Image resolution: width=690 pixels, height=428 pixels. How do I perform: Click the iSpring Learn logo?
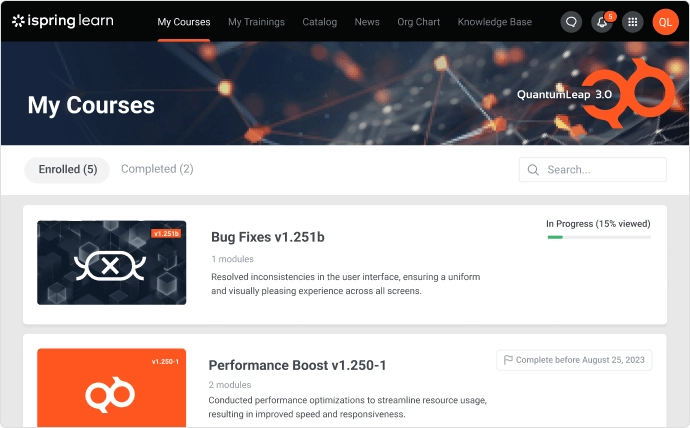[62, 21]
